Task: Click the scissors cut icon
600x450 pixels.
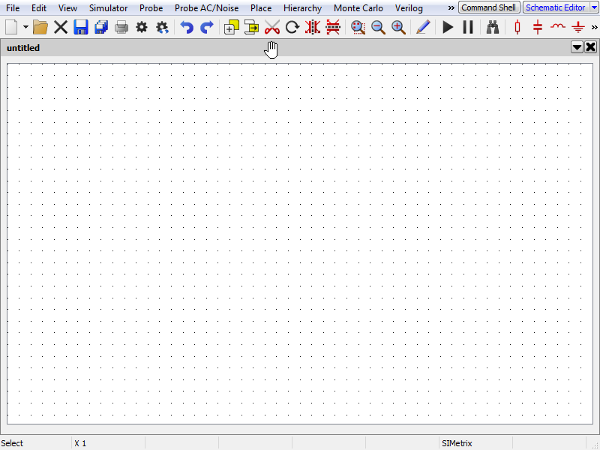Action: (x=272, y=27)
